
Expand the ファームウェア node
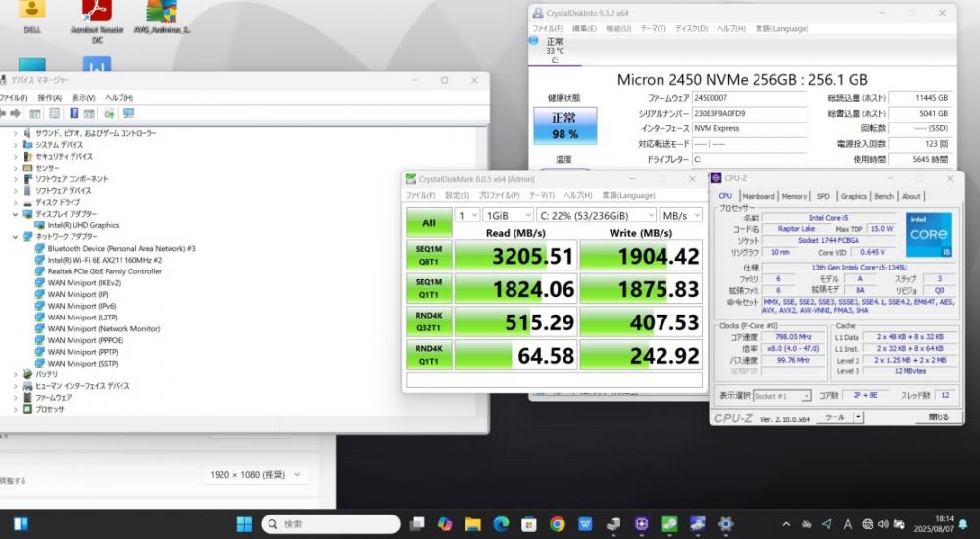tap(15, 397)
